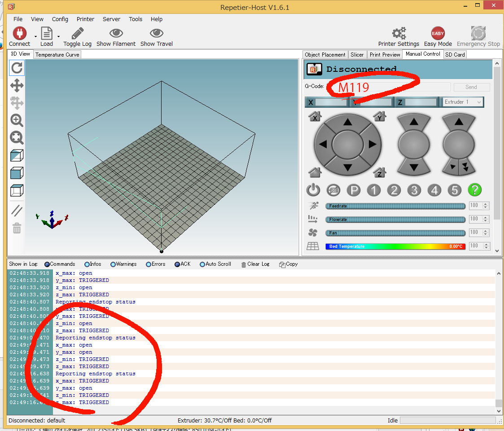This screenshot has height=431, width=504.
Task: Run custom script button 1
Action: tap(374, 190)
